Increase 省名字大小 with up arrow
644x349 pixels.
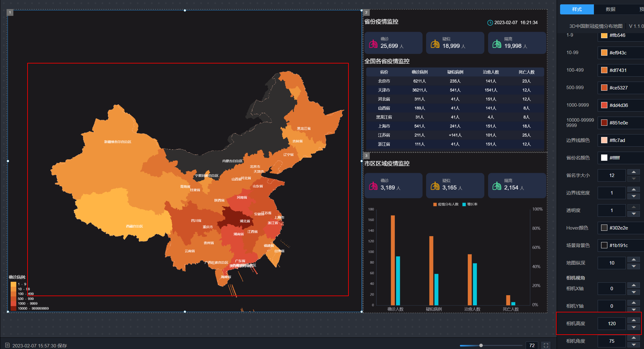coord(634,172)
